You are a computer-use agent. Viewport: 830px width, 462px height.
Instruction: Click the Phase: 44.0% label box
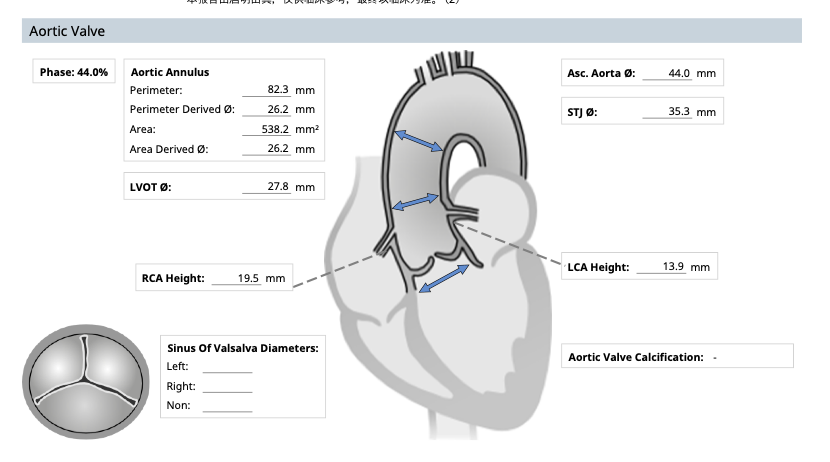pos(75,73)
